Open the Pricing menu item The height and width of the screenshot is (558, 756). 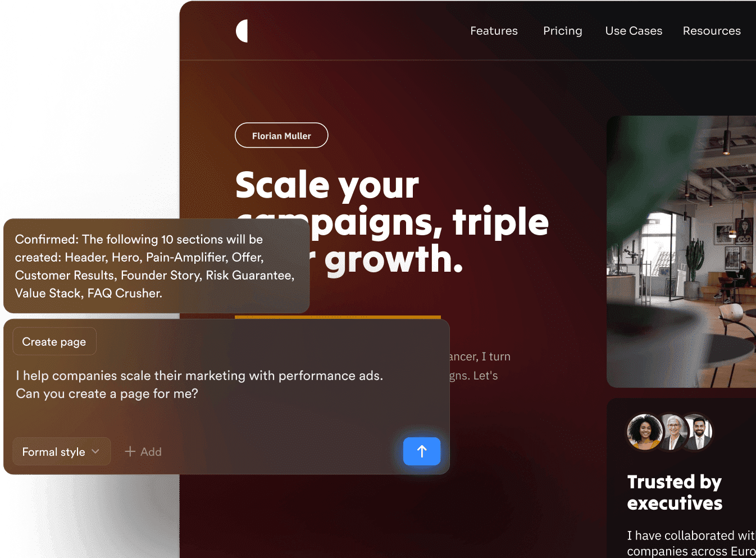(563, 31)
